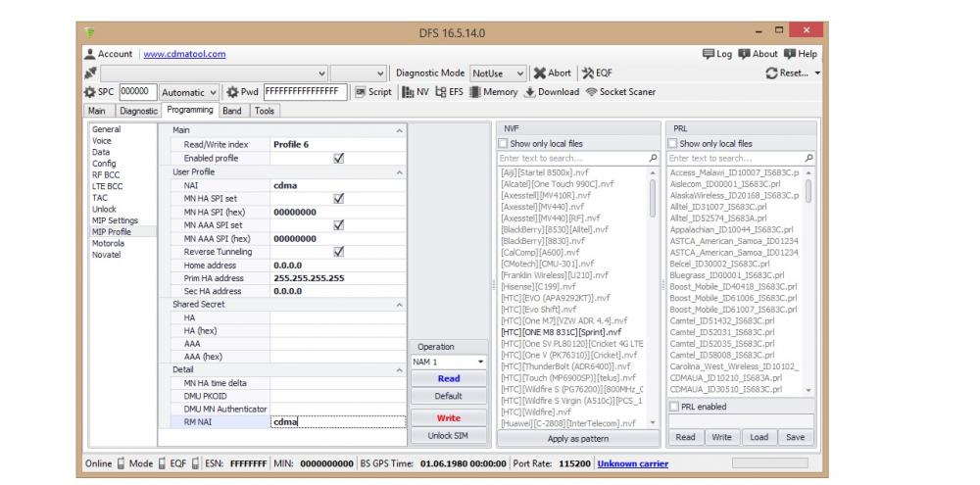Click the NVF search text field
980x485 pixels.
(571, 158)
